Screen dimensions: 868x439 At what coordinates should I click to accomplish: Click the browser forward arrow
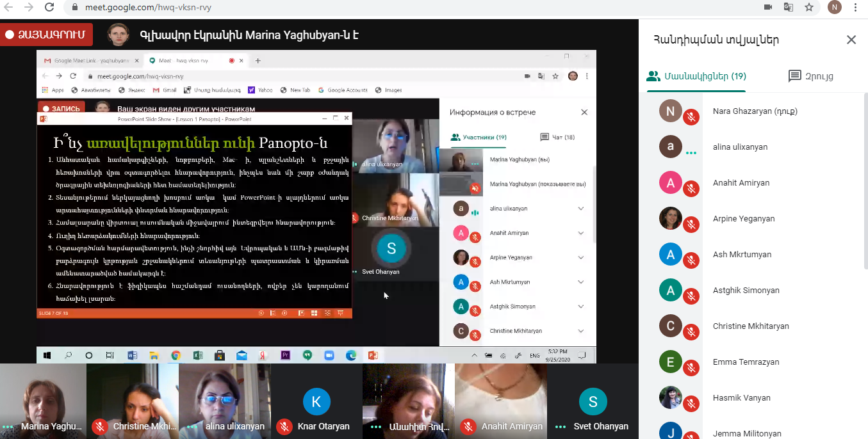click(29, 7)
